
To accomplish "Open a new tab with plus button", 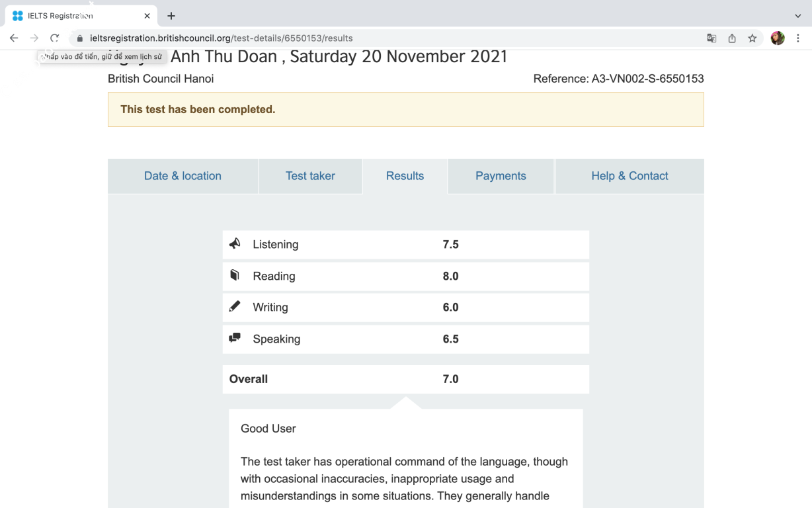I will coord(171,16).
